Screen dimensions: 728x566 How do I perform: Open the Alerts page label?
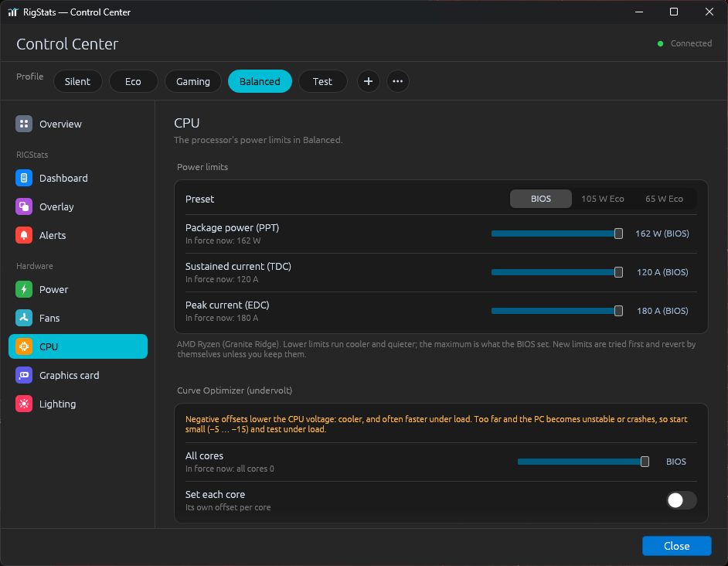[53, 235]
